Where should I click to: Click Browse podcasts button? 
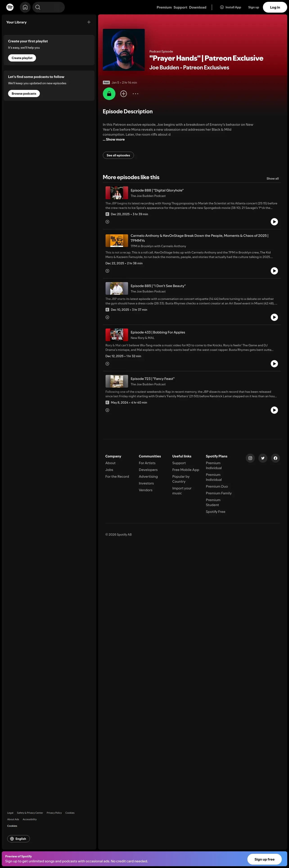point(24,94)
